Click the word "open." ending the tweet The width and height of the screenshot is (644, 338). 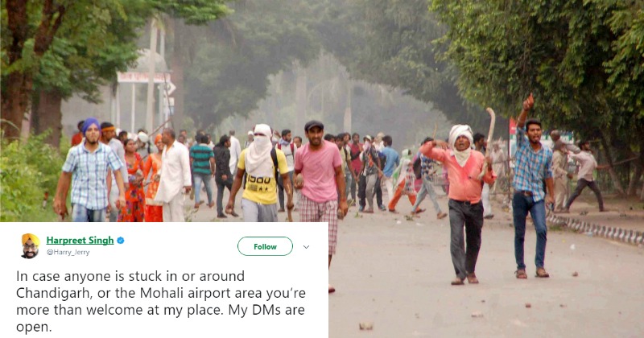pyautogui.click(x=34, y=328)
